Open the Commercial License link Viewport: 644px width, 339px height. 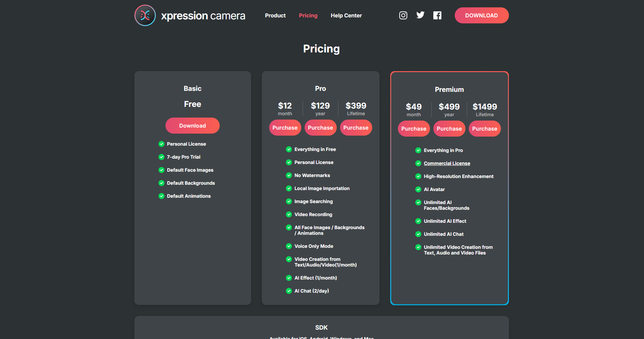coord(447,163)
